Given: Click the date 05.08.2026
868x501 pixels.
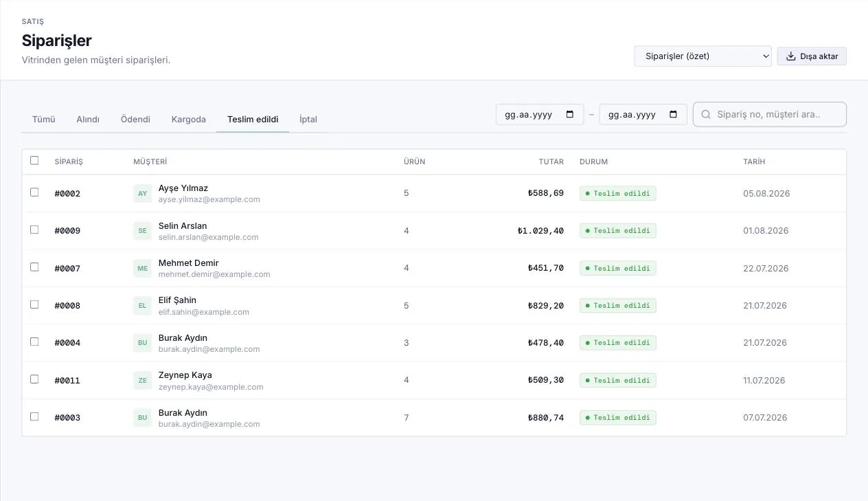Looking at the screenshot, I should [766, 194].
